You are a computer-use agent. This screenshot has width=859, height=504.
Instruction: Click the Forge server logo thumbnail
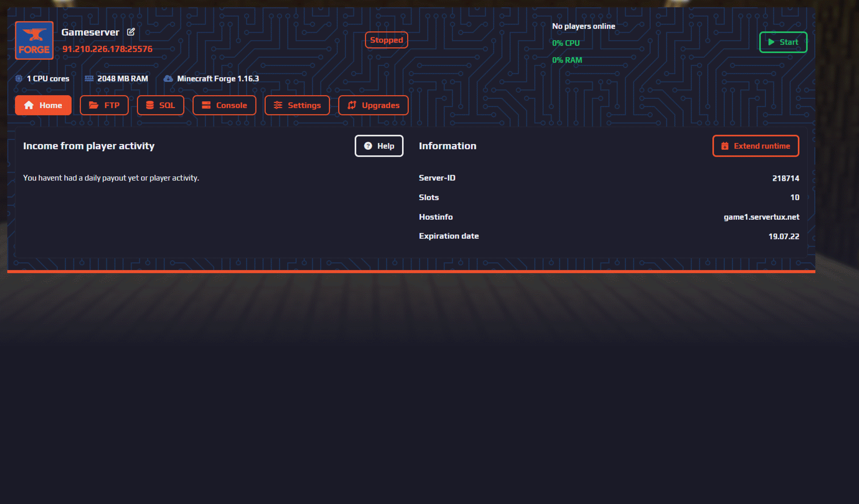[x=34, y=40]
